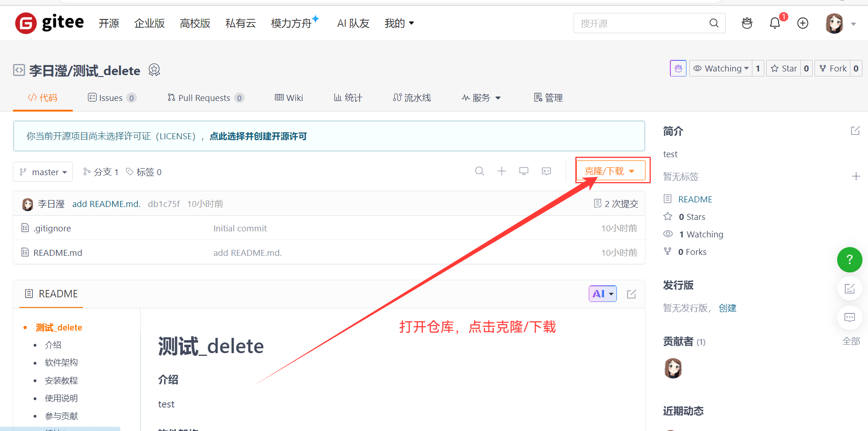Click the chat-bubble icon beside 克隆/下载

coord(546,171)
